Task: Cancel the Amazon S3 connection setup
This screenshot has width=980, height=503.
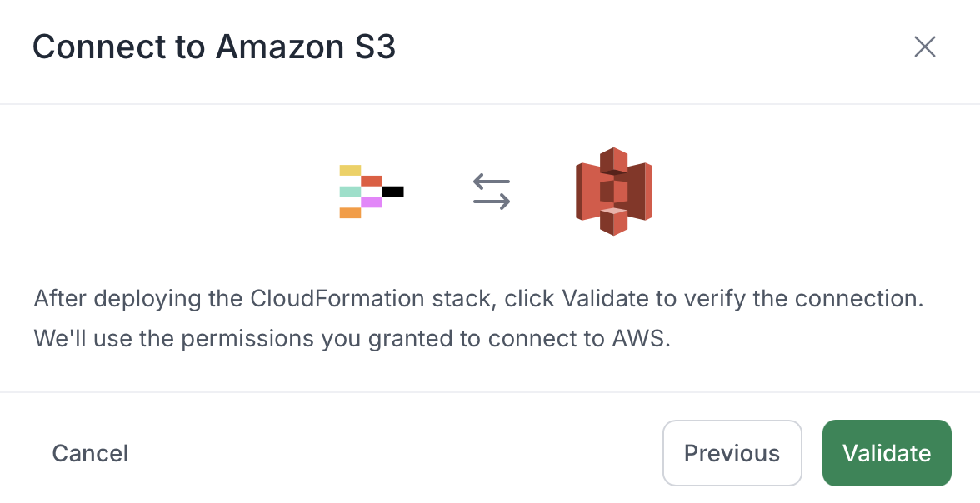Action: click(90, 453)
